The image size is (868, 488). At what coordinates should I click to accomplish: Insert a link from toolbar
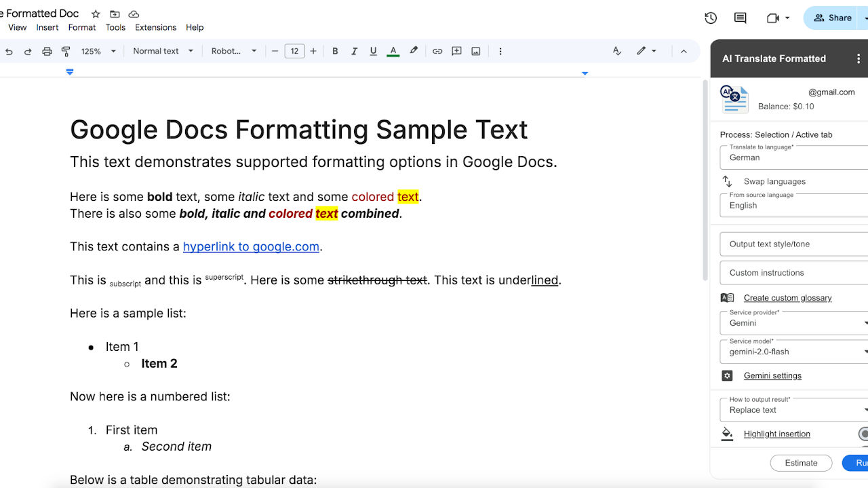pyautogui.click(x=437, y=52)
